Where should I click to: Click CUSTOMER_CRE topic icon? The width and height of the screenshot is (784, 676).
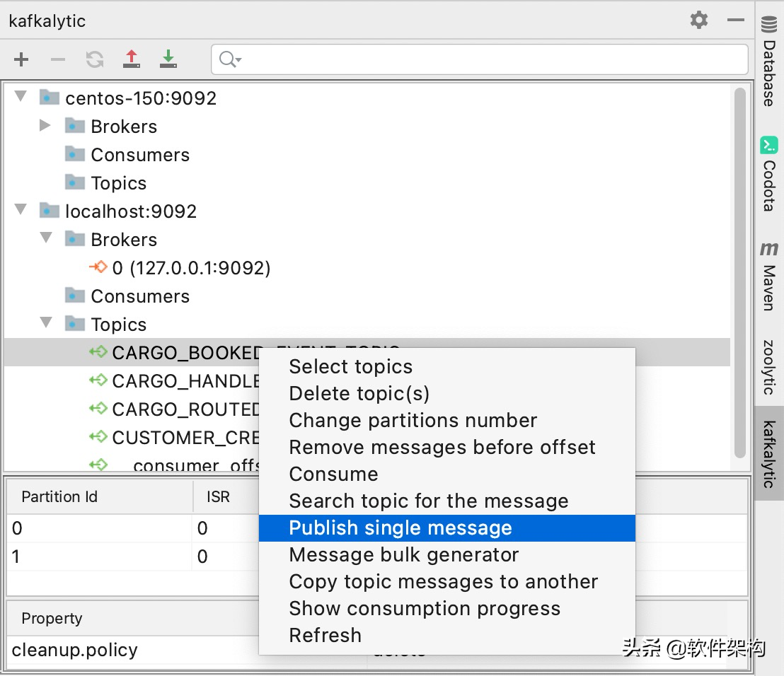(x=98, y=437)
